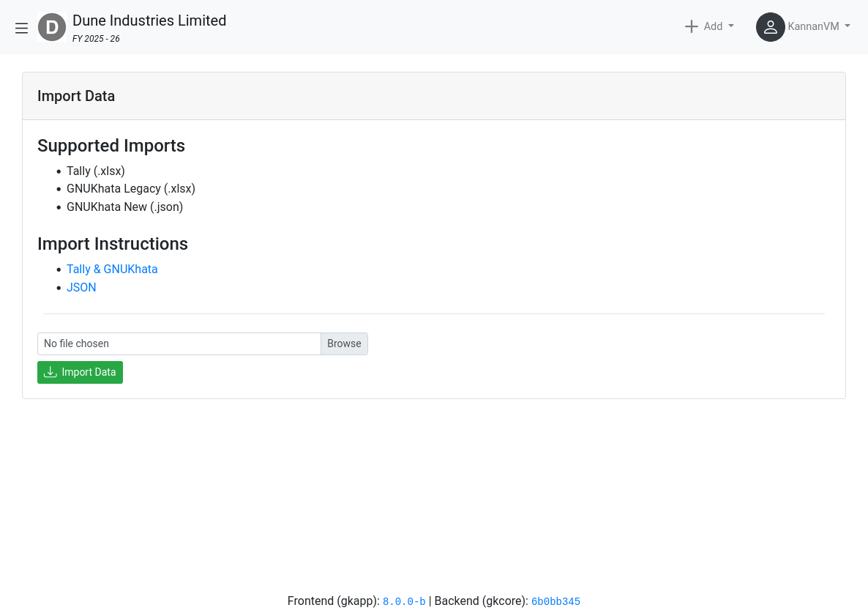Click the 'Supported Imports' heading

click(x=111, y=146)
